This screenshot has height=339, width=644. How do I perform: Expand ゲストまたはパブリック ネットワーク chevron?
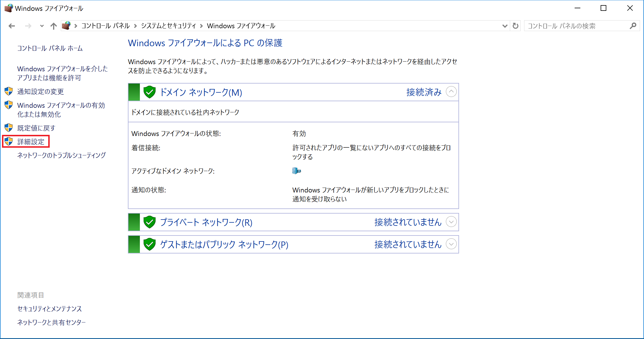pos(451,244)
